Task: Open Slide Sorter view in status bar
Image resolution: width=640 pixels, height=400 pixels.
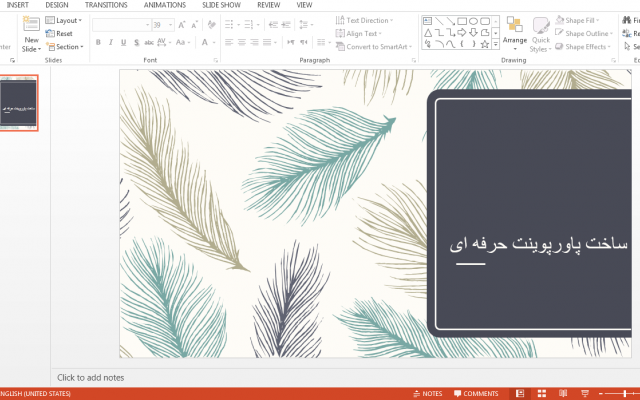Action: 542,393
